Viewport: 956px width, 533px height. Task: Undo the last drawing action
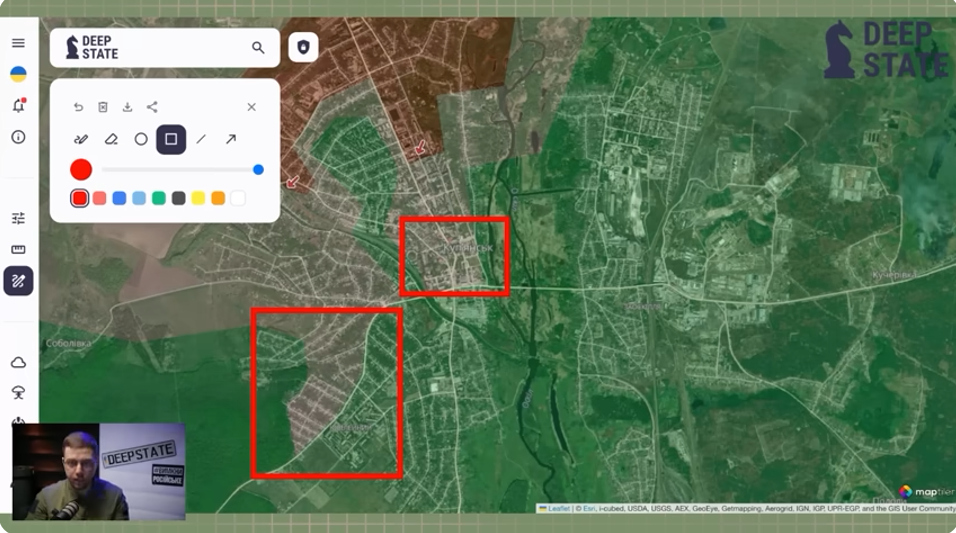[79, 107]
